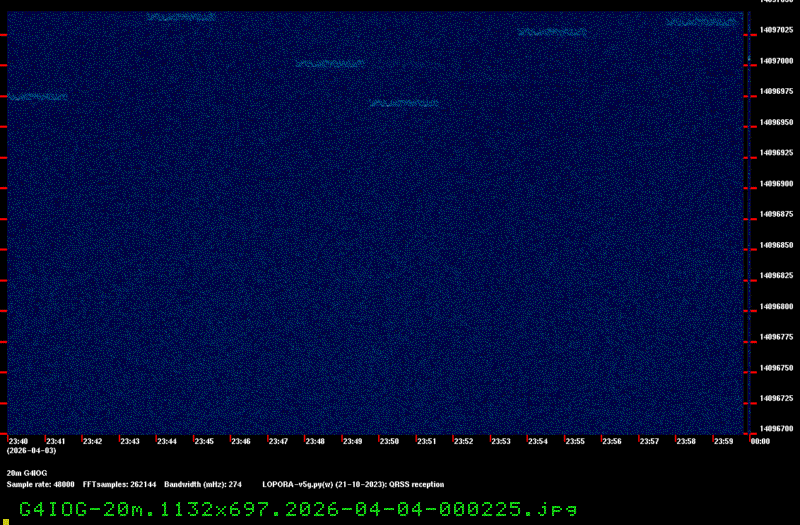Select the 14096750 frequency label
800x525 pixels.
(777, 368)
